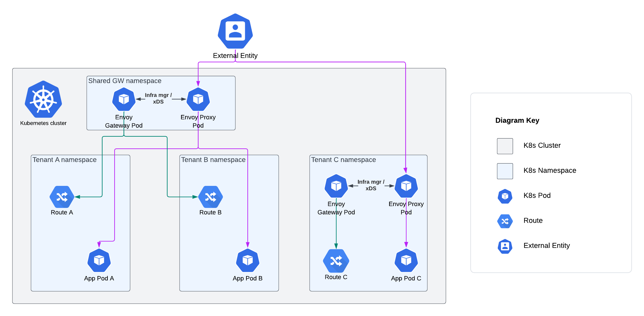Select the Route icon in diagram key

(x=505, y=221)
